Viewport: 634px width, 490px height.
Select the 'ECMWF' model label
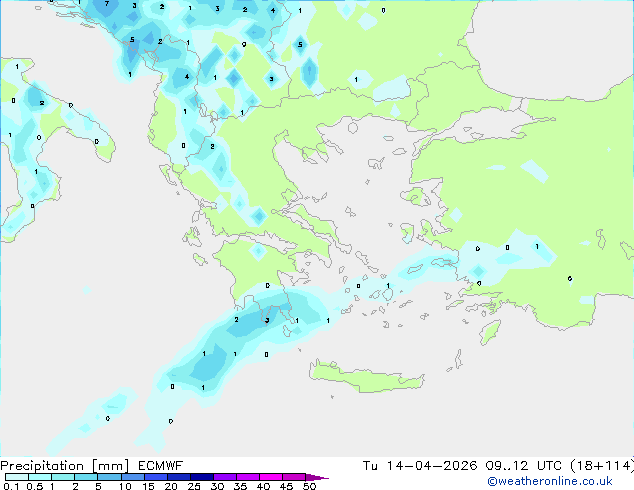point(161,466)
